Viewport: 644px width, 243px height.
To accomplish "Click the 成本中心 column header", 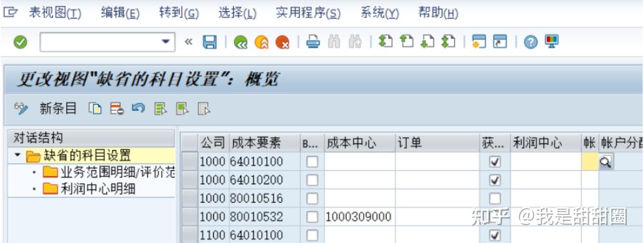I will (360, 143).
